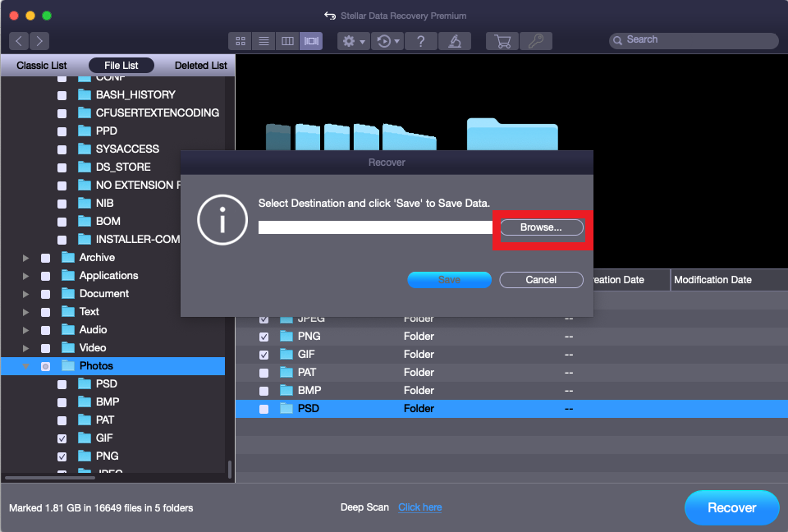Click Save in the Recover dialog
The height and width of the screenshot is (532, 788).
point(449,280)
